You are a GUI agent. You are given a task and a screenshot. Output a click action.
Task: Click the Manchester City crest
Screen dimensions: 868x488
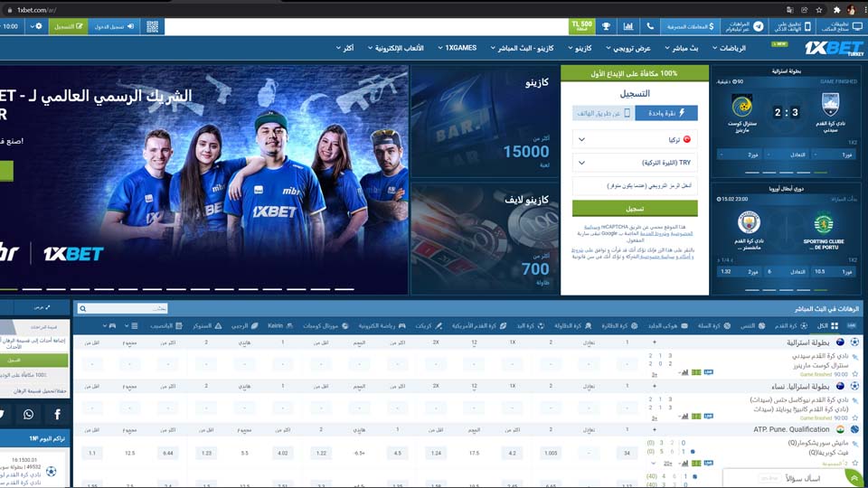(749, 222)
